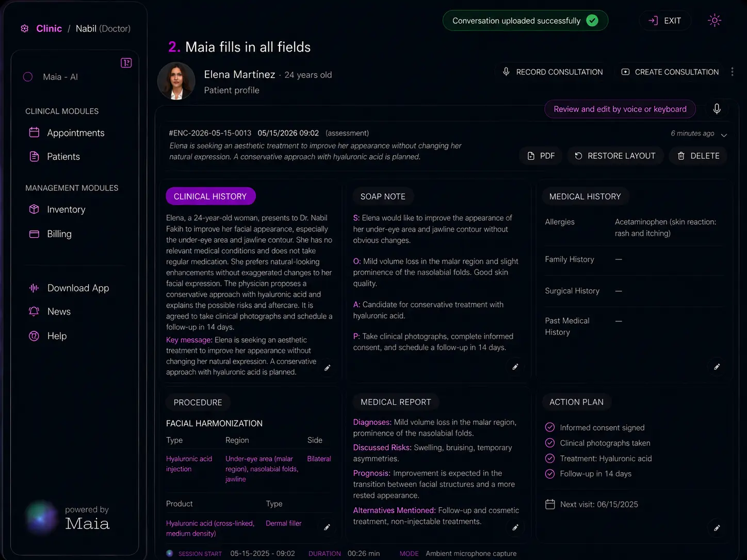Export encounter as PDF

point(541,156)
